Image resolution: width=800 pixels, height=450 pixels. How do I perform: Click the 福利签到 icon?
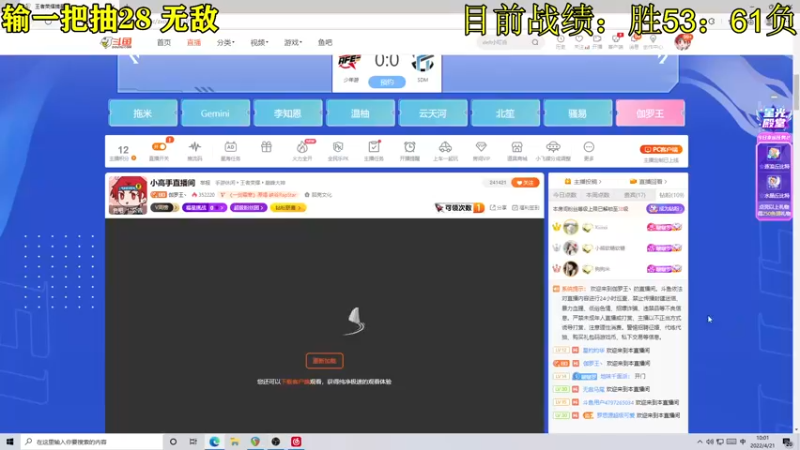526,208
